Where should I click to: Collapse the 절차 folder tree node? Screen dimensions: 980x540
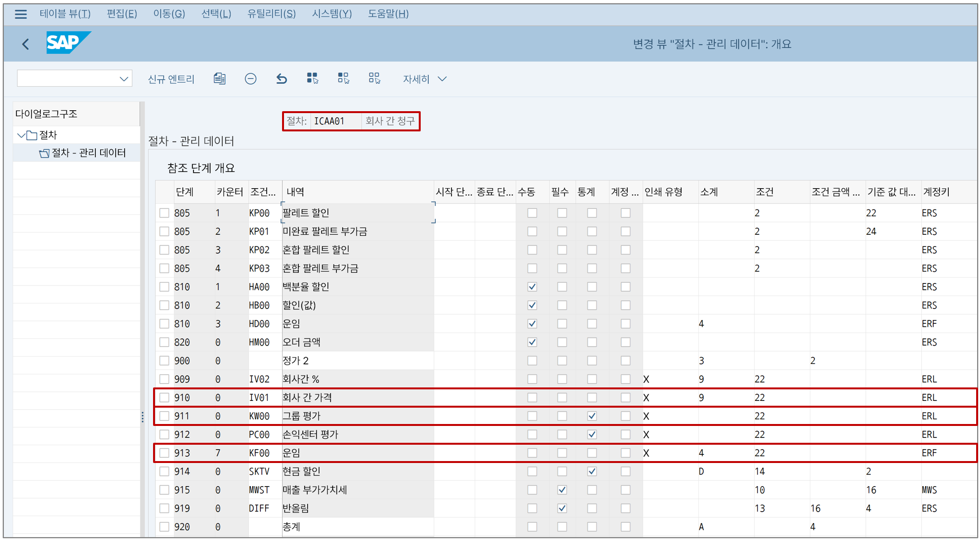21,135
